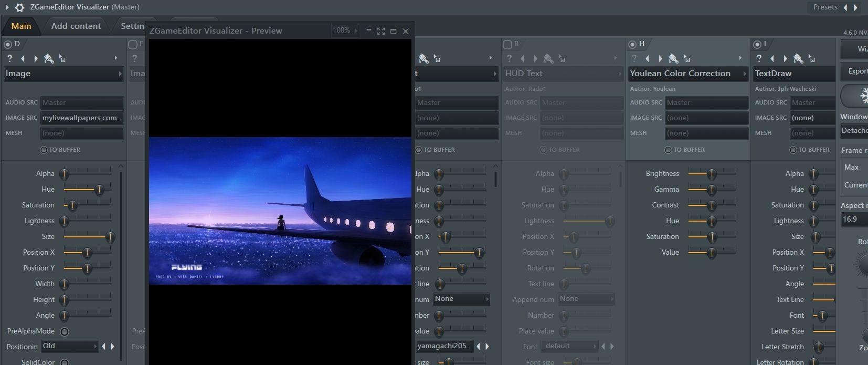Click the Wizard button
The image size is (868, 365).
click(x=854, y=49)
